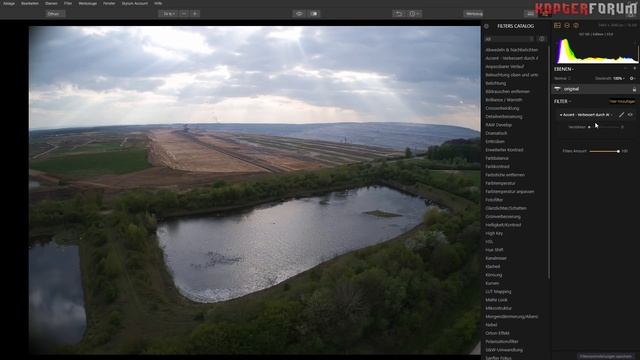Image resolution: width=640 pixels, height=360 pixels.
Task: Select Bildrauschen entfernen filter
Action: click(x=507, y=91)
